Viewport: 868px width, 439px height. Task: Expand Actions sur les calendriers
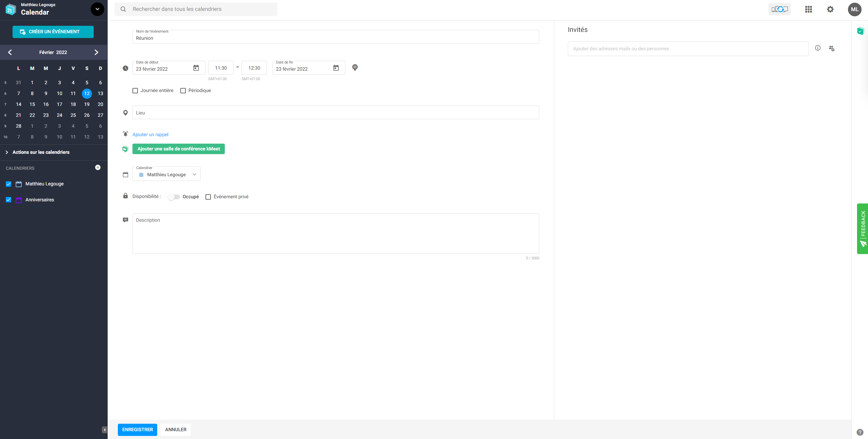tap(41, 152)
